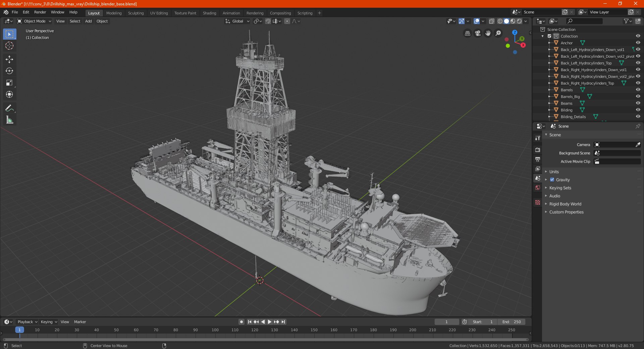
Task: Open the World properties tab
Action: (538, 188)
